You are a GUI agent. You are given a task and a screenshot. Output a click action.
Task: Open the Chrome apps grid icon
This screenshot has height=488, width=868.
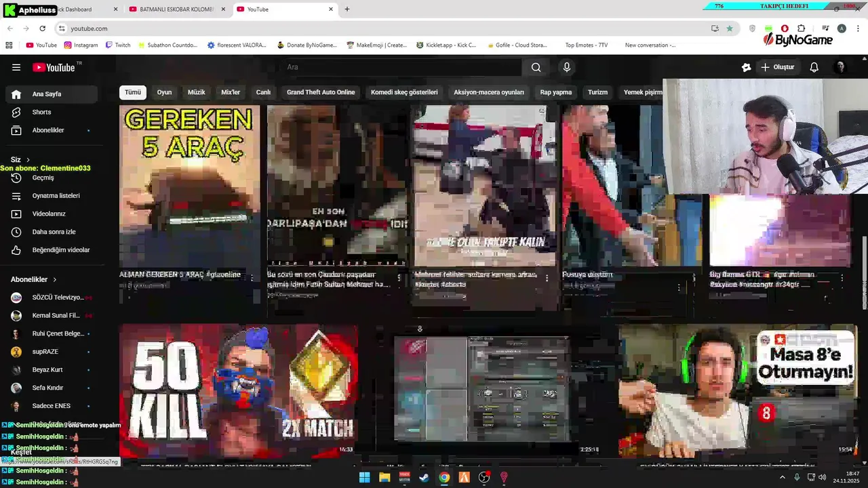(x=9, y=45)
